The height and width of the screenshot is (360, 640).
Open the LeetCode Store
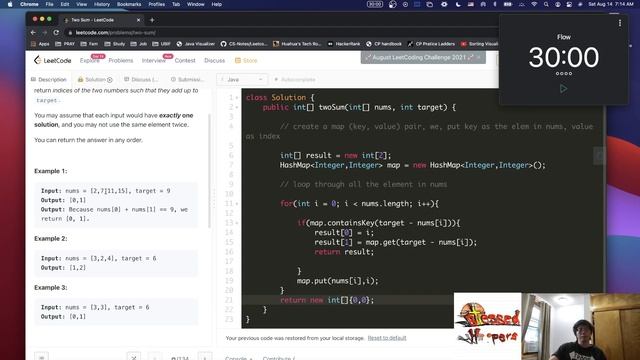coord(246,60)
